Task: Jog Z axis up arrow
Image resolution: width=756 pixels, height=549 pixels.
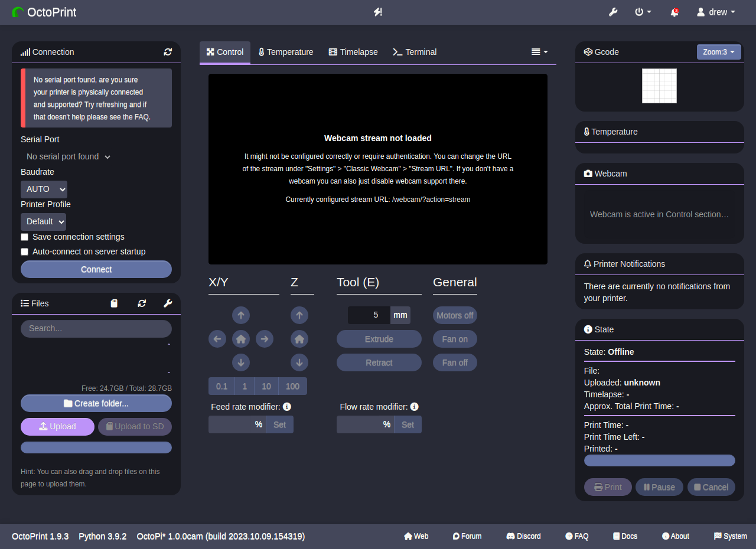Action: point(299,315)
